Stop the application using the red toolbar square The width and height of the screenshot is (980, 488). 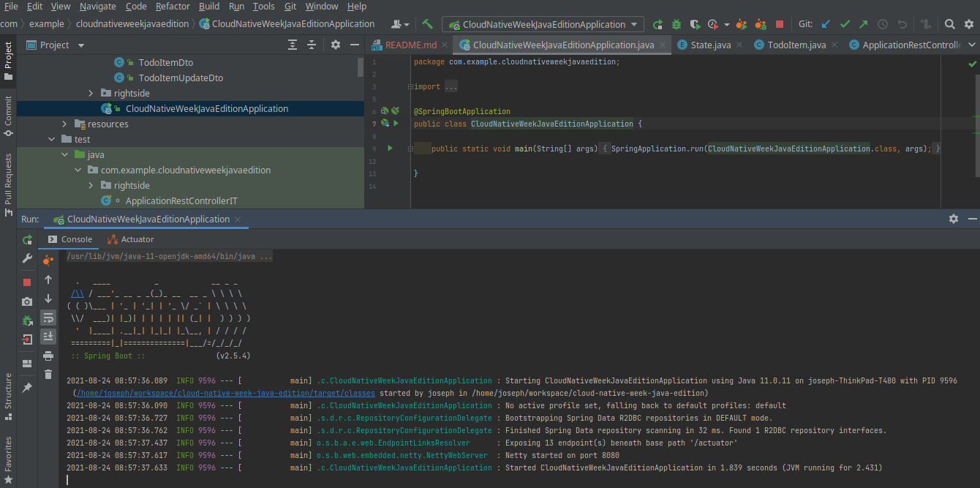[780, 24]
